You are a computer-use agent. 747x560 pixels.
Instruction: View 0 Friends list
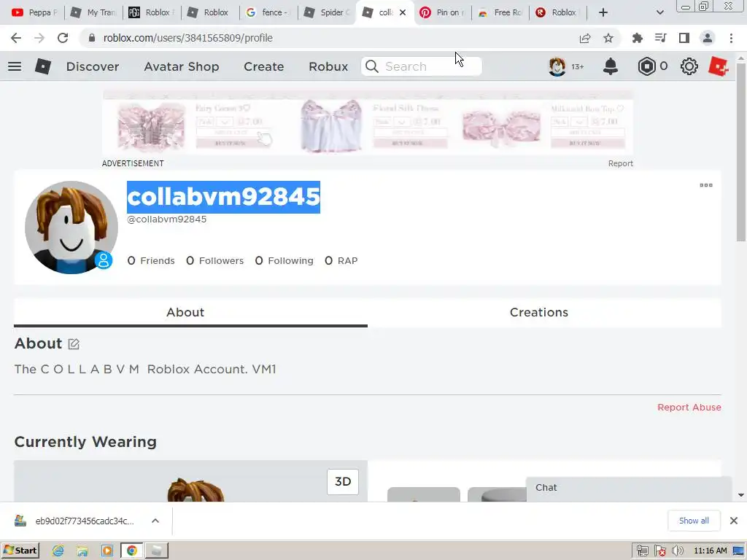point(151,260)
